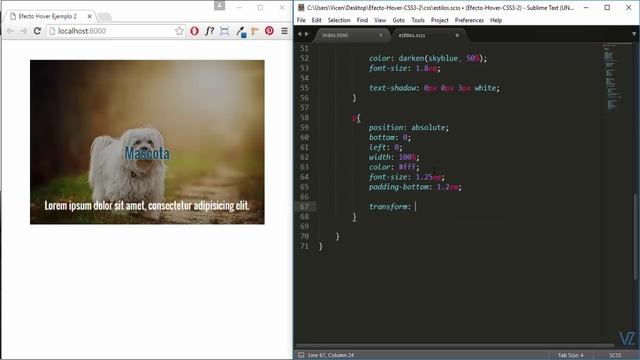Click Sublime Text title bar app icon
The height and width of the screenshot is (360, 640).
301,7
